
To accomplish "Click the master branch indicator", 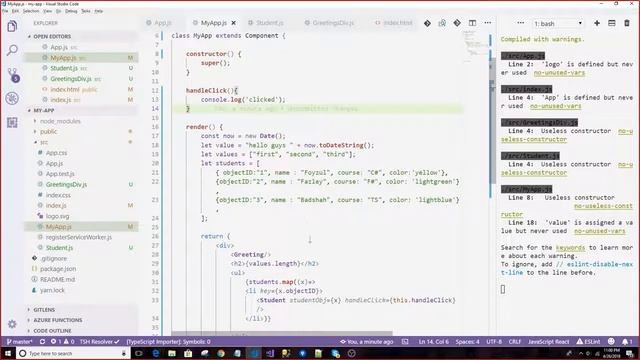I will [20, 342].
